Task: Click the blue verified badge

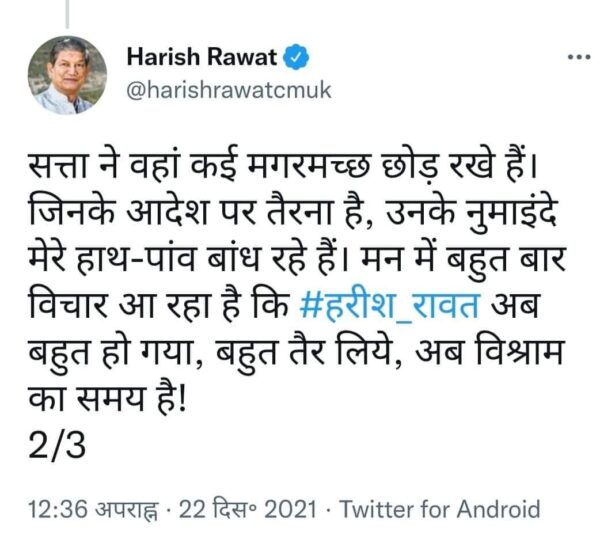Action: [296, 57]
